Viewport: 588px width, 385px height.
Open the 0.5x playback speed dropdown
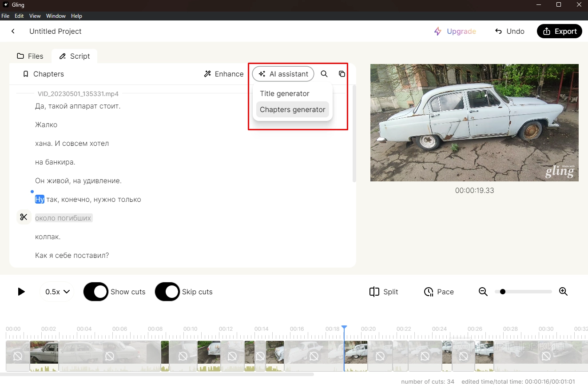57,292
